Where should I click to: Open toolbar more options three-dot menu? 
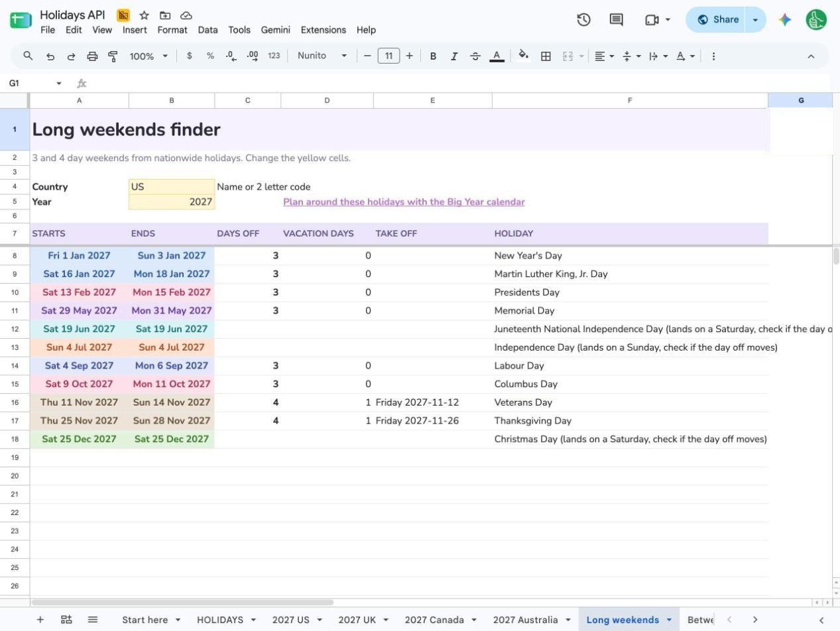(713, 56)
